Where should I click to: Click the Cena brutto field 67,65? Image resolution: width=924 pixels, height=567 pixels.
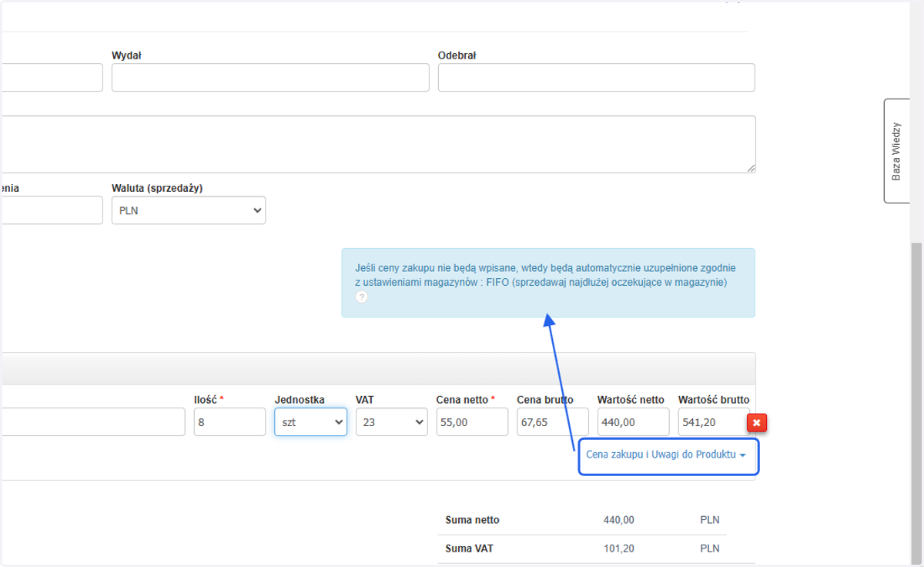tap(553, 422)
